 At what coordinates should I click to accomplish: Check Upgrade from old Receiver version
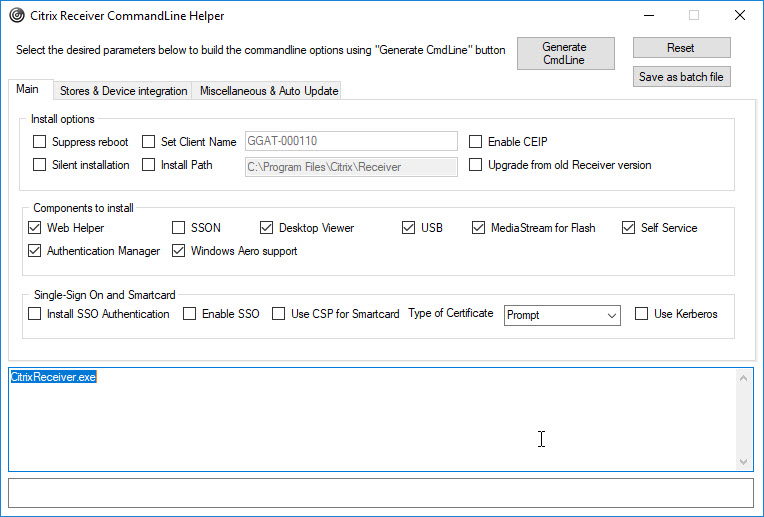(475, 165)
